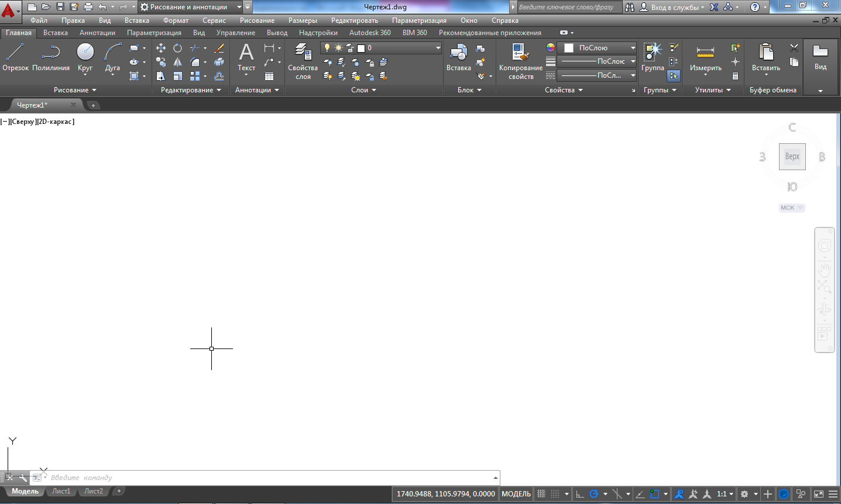Switch to the Вставка ribbon tab
Viewport: 841px width, 504px height.
pyautogui.click(x=56, y=33)
